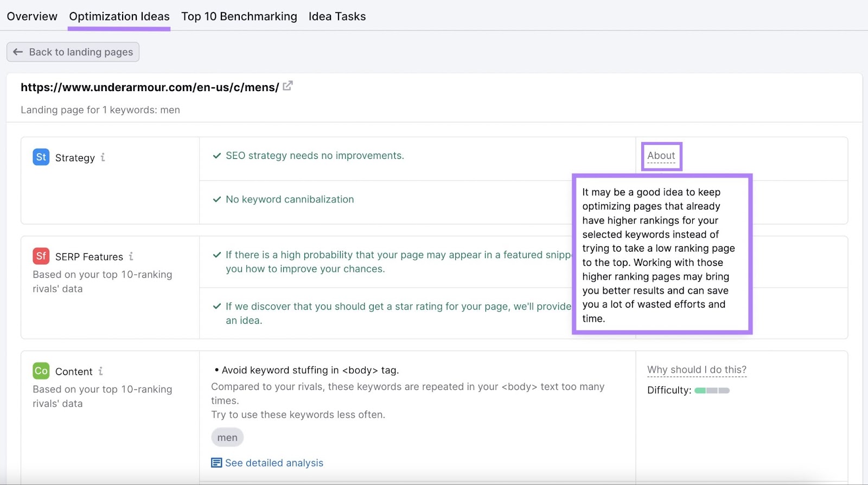Select the Optimization Ideas tab
The width and height of the screenshot is (868, 485).
click(119, 16)
